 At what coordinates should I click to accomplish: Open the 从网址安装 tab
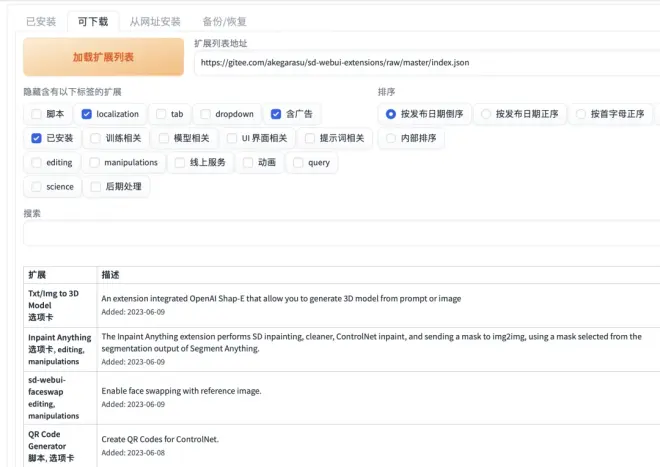coord(156,21)
